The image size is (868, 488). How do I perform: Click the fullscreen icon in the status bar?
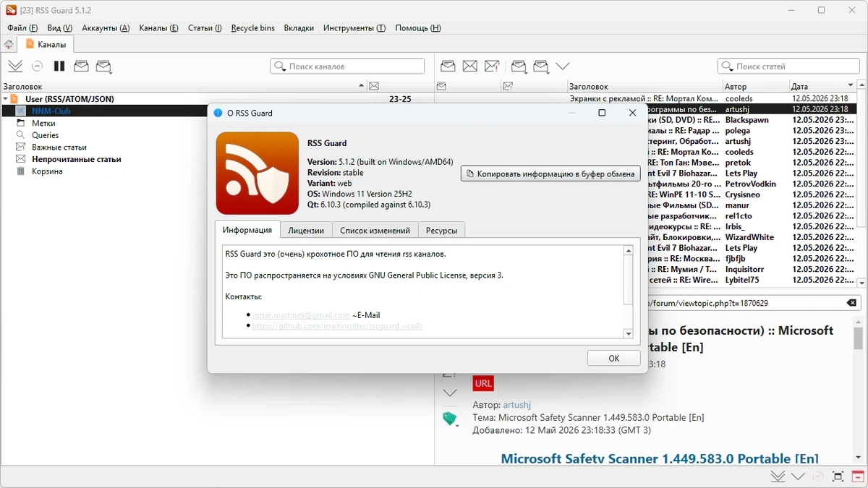click(838, 476)
